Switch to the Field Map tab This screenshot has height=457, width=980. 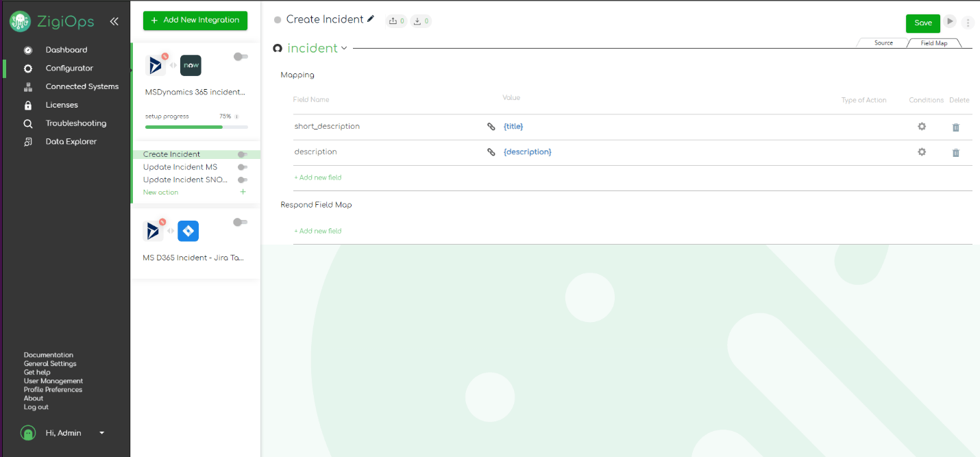click(x=934, y=43)
